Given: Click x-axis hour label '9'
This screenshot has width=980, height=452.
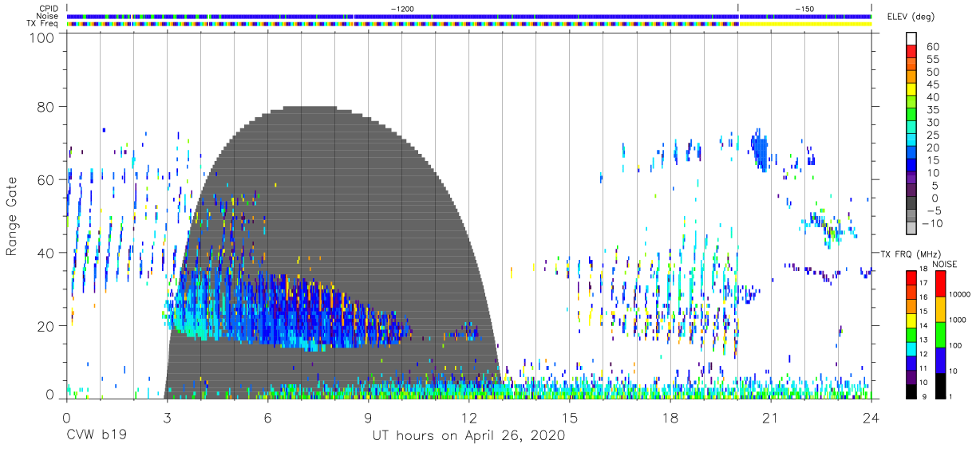Looking at the screenshot, I should click(x=368, y=416).
